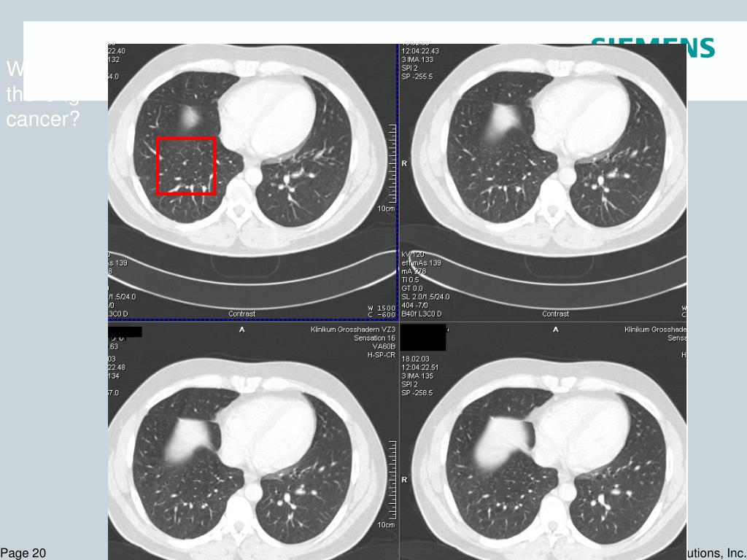This screenshot has width=747, height=560.
Task: Click the Siemens logo
Action: click(653, 47)
